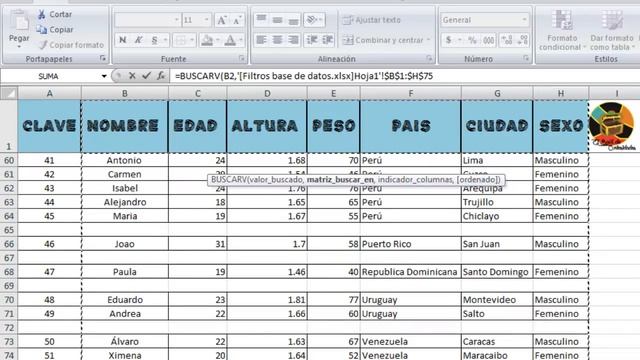Screen dimensions: 640x360
Task: Open the Combinar y centrar dropdown arrow
Action: pos(429,40)
